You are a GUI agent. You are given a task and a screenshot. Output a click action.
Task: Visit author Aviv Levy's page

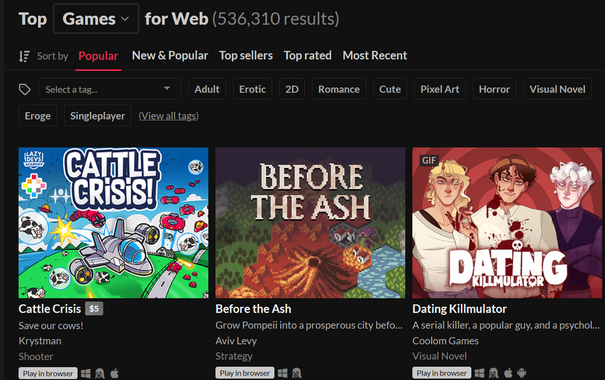pos(236,341)
